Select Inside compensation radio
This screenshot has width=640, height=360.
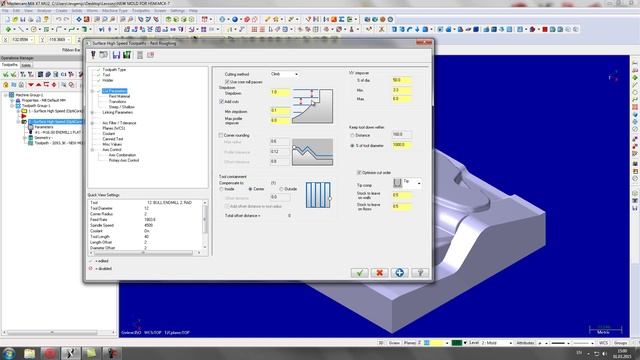pos(222,189)
